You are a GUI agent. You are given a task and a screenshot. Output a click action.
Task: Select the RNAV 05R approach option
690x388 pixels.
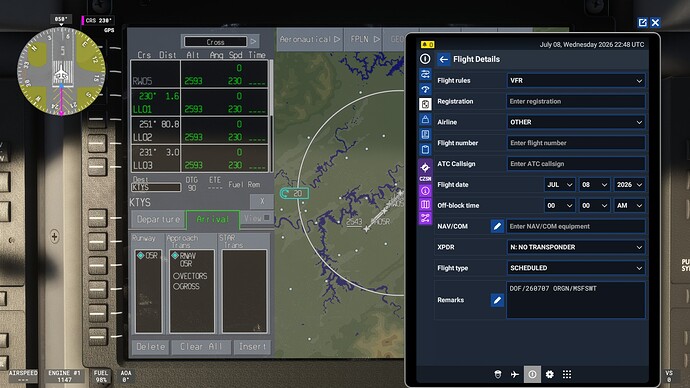click(x=184, y=260)
